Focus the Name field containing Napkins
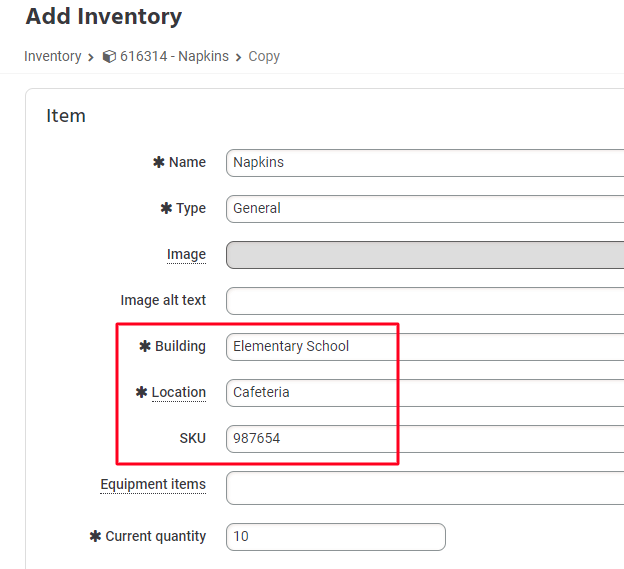 [425, 163]
